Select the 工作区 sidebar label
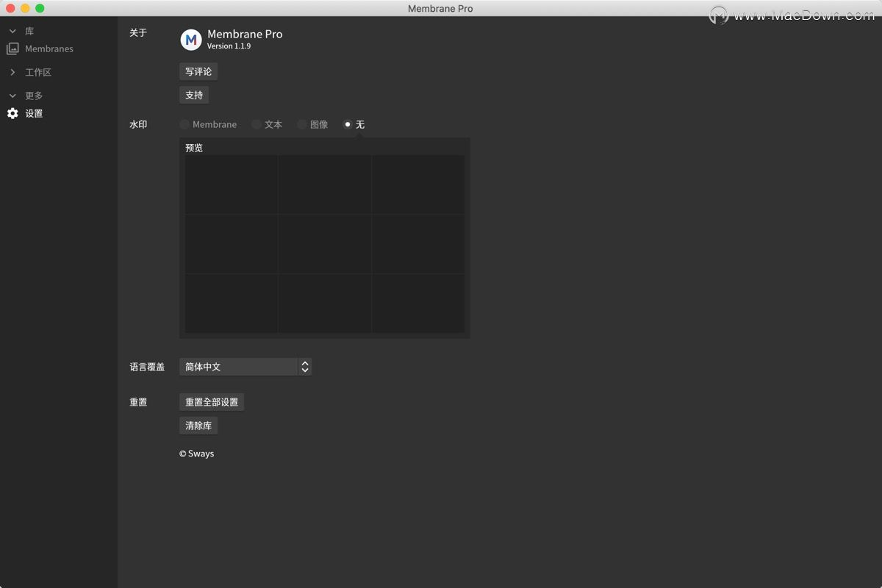Image resolution: width=882 pixels, height=588 pixels. pos(38,72)
